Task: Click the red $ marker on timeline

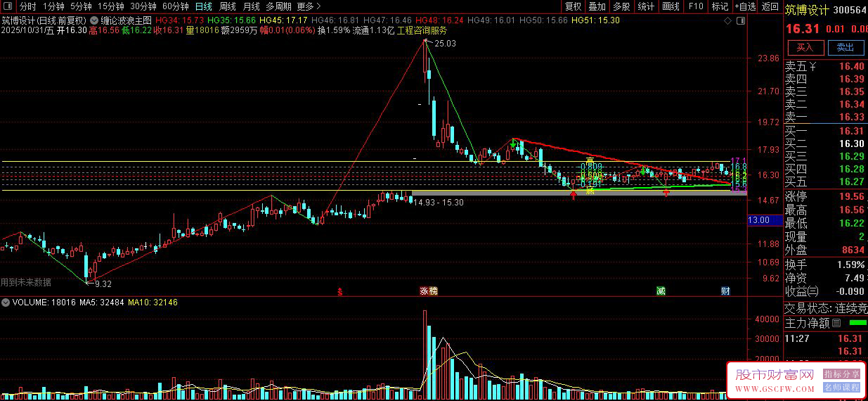Action: pyautogui.click(x=339, y=291)
